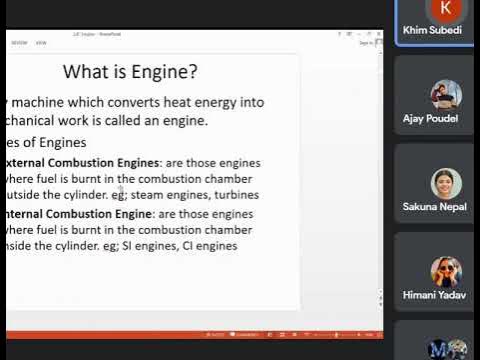480x360 pixels.
Task: Select Khim Subedi participant tile
Action: pos(434,22)
